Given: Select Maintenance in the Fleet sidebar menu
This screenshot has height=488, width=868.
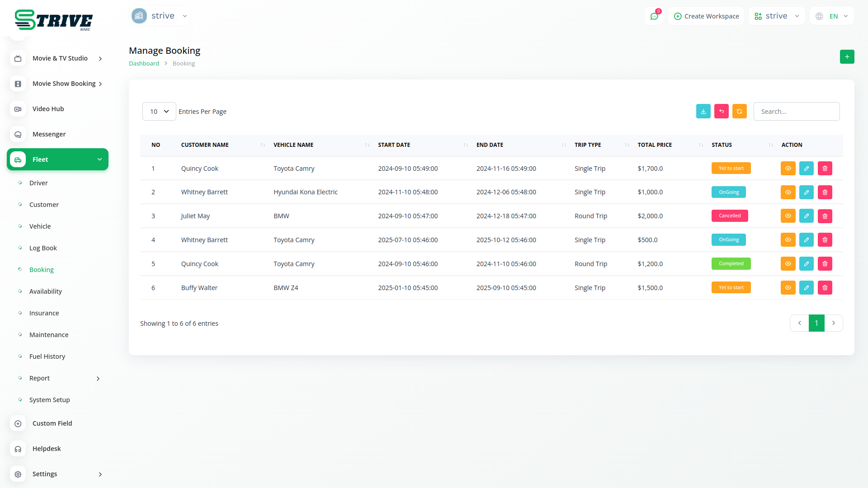Looking at the screenshot, I should [49, 335].
